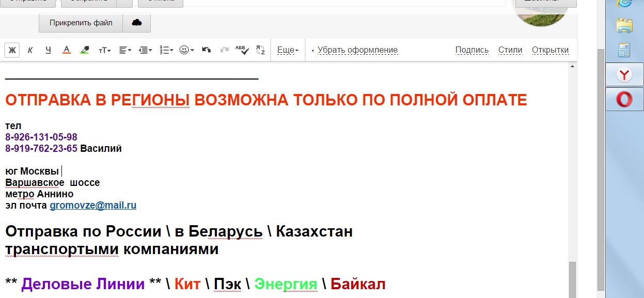Image resolution: width=644 pixels, height=298 pixels.
Task: Click Убрать оформление link
Action: pos(357,50)
